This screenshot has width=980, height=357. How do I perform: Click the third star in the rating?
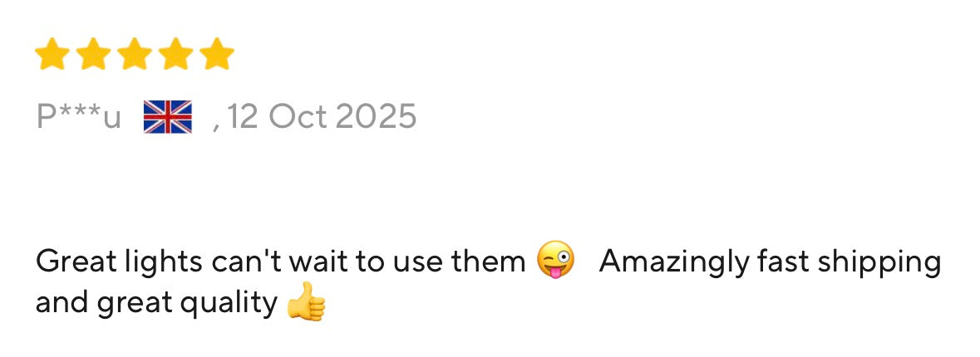(135, 54)
